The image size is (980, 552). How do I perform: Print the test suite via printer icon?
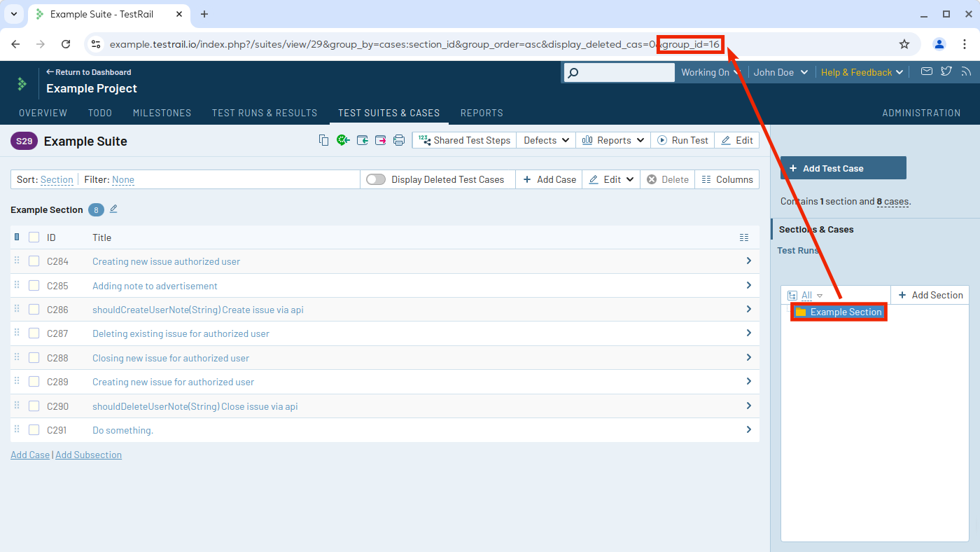coord(399,140)
